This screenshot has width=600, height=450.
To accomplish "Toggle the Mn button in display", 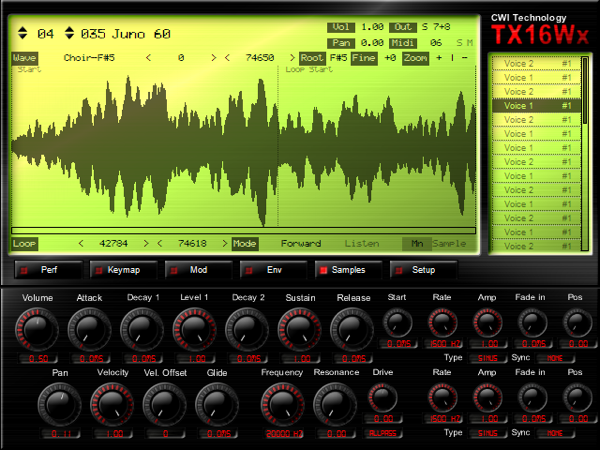I will tap(416, 243).
